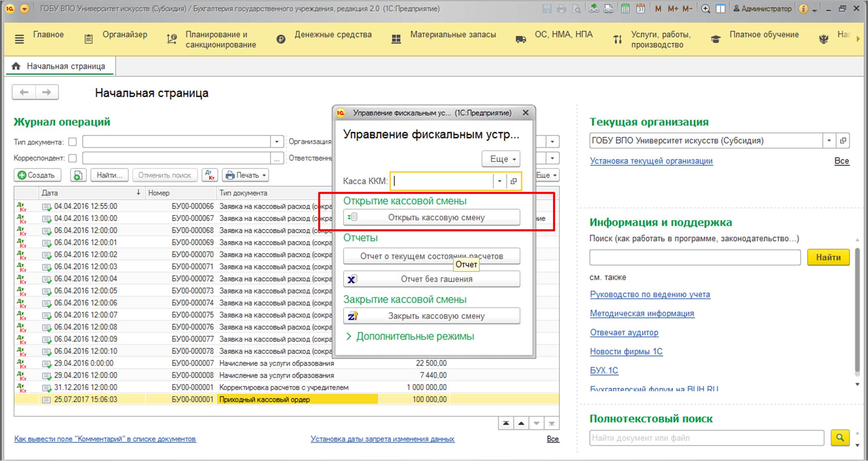Open the Органайзер section
Screen dimensions: 868x461
(x=125, y=35)
